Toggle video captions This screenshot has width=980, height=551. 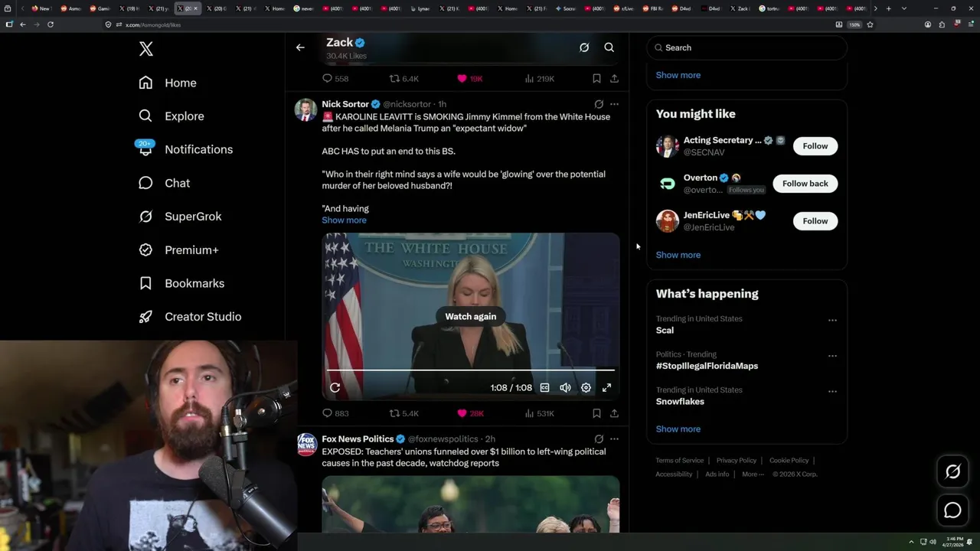pyautogui.click(x=544, y=388)
